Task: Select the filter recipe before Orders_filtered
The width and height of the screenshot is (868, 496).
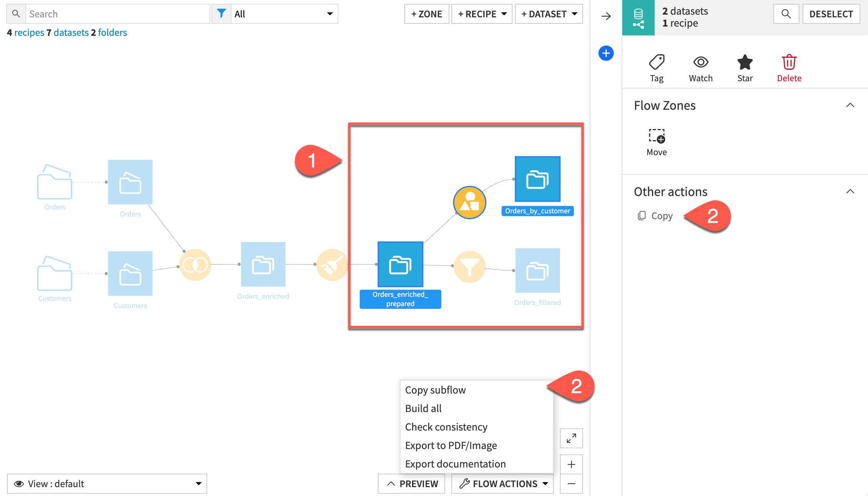Action: (469, 266)
